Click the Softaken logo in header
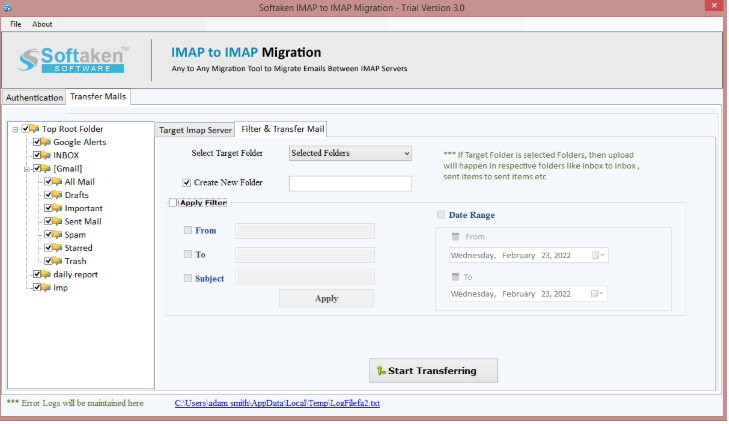 point(73,60)
